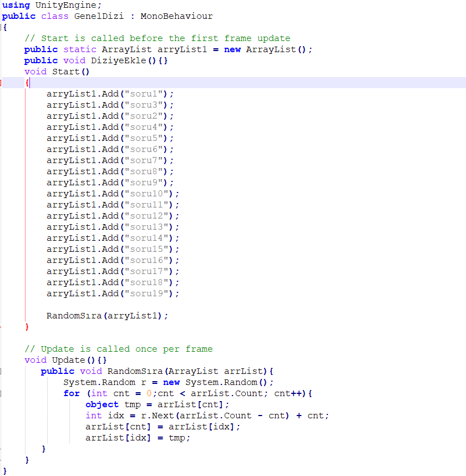Click the line adding "soru10"
466x476 pixels.
pyautogui.click(x=113, y=194)
